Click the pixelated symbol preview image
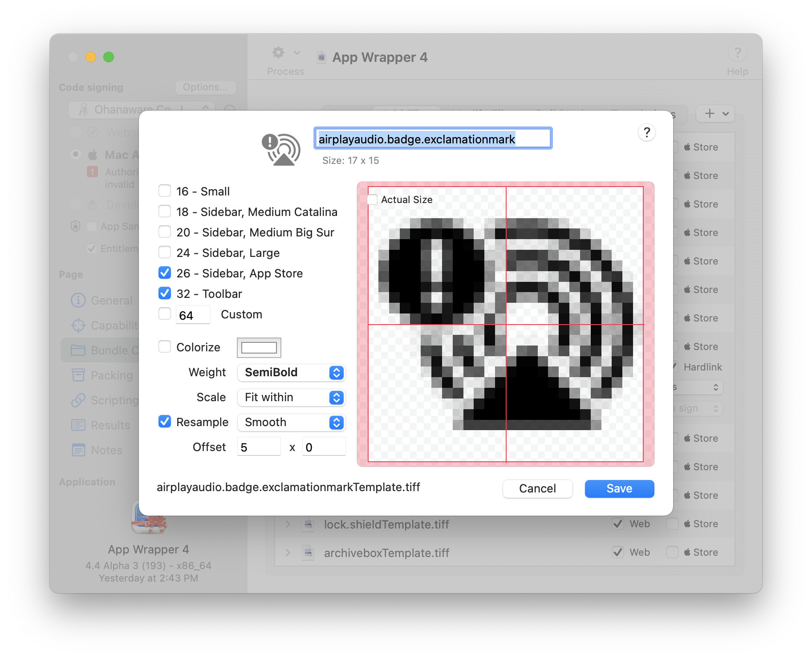The height and width of the screenshot is (659, 812). (506, 324)
